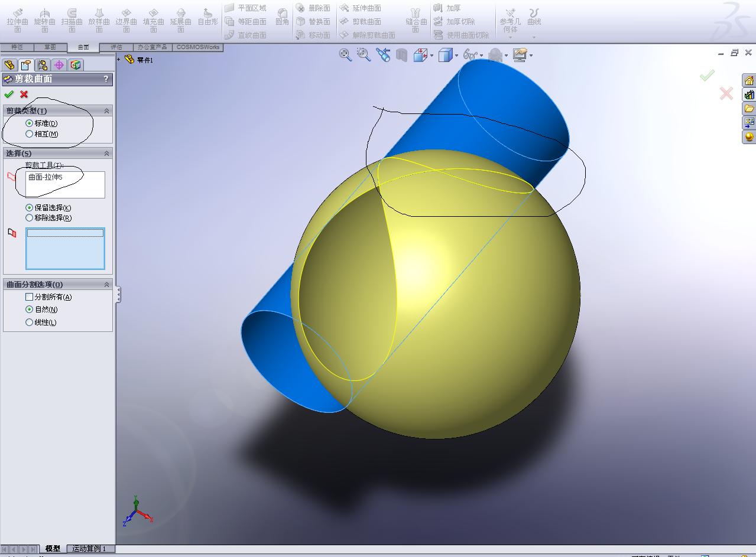Switch to the 草图 sketch tab
The width and height of the screenshot is (756, 557).
pos(50,47)
